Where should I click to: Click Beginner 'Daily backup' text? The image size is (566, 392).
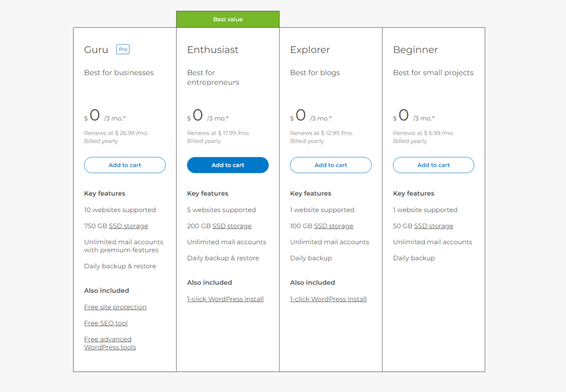(414, 258)
